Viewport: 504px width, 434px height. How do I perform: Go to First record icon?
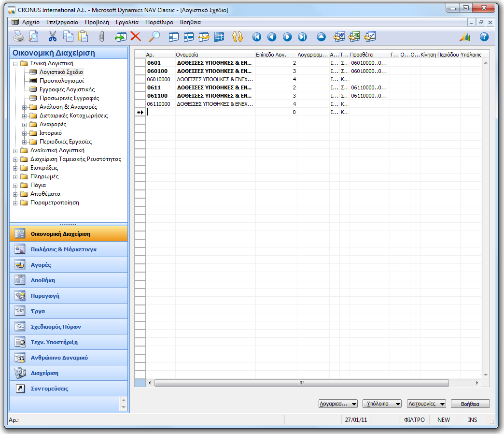click(x=256, y=37)
